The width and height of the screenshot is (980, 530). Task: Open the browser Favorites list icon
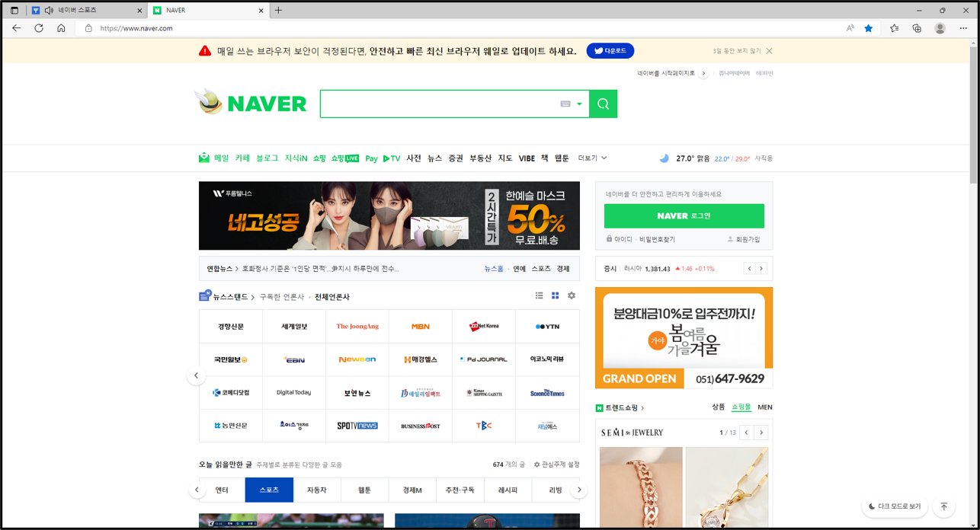[x=894, y=28]
